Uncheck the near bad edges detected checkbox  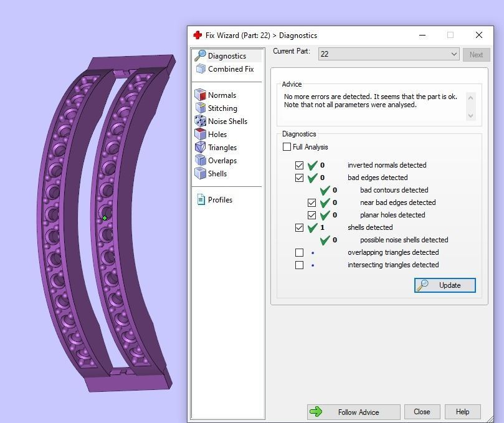(x=311, y=202)
